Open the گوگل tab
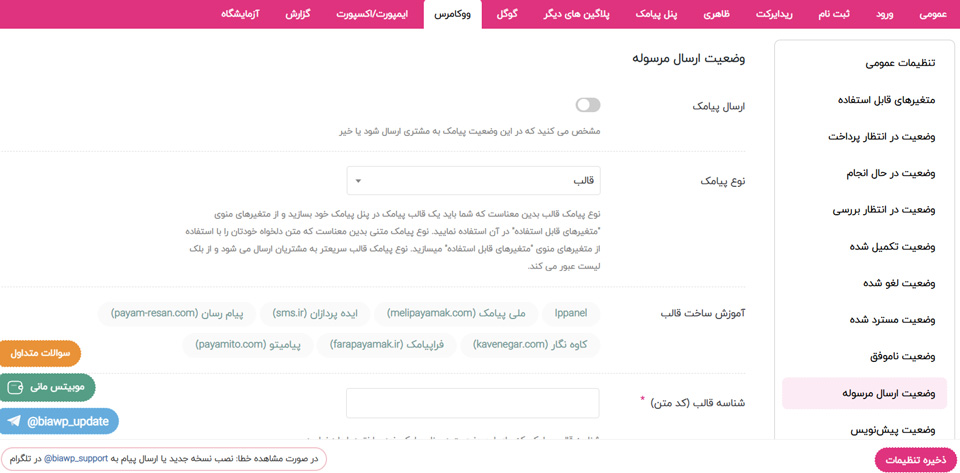This screenshot has width=960, height=473. point(508,14)
